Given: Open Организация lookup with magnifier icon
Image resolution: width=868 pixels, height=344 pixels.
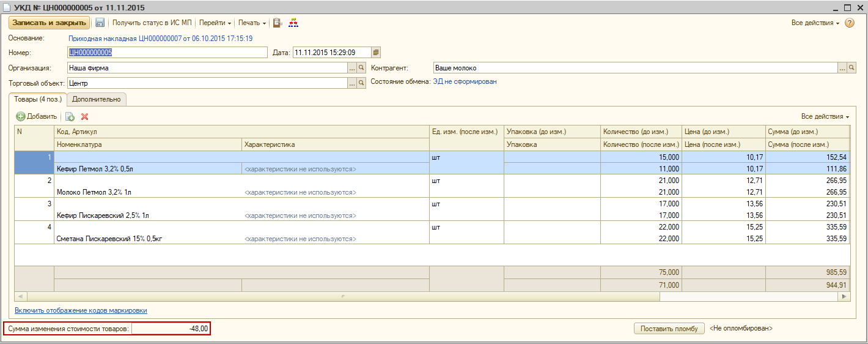Looking at the screenshot, I should click(361, 68).
